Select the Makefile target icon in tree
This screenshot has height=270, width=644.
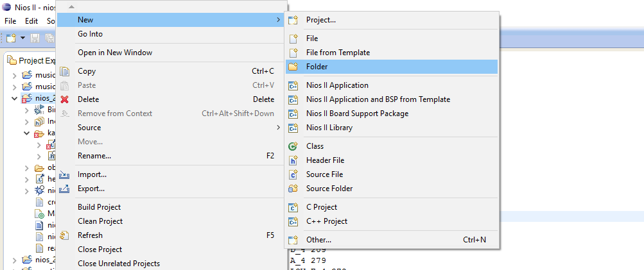39,214
